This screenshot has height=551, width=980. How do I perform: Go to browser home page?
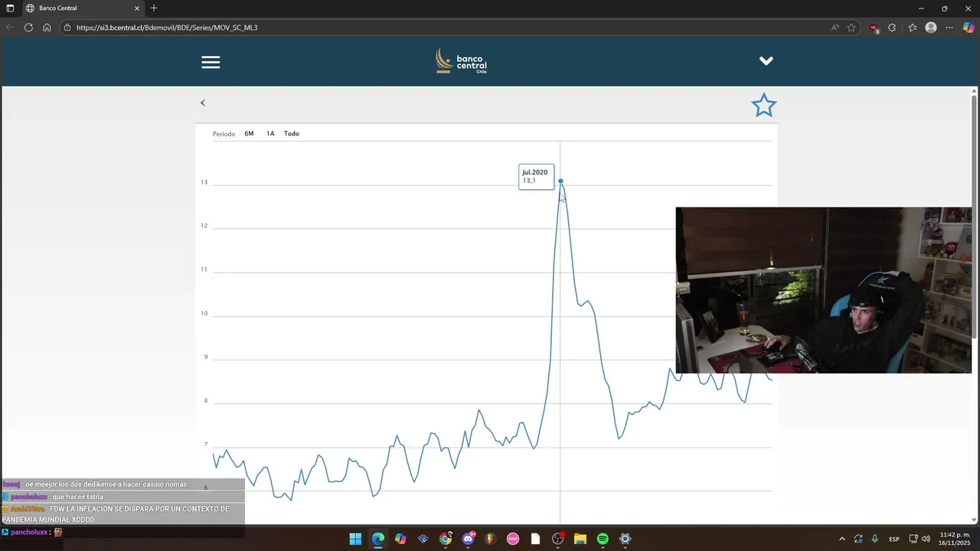[47, 28]
